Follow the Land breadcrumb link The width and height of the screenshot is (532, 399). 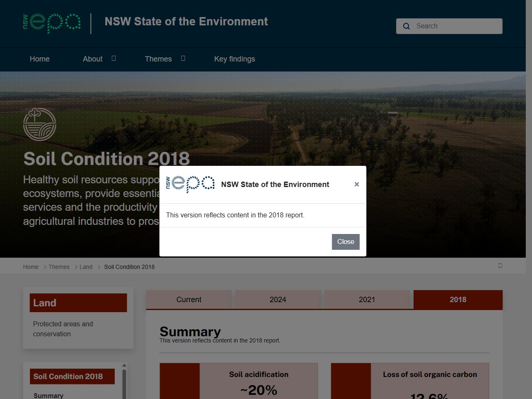86,267
